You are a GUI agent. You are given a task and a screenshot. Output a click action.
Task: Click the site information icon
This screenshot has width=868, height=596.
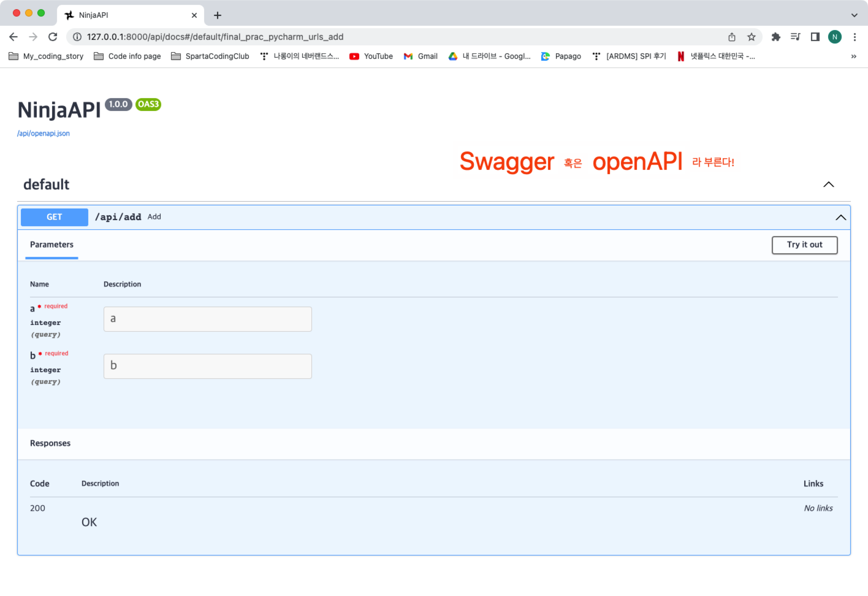77,36
